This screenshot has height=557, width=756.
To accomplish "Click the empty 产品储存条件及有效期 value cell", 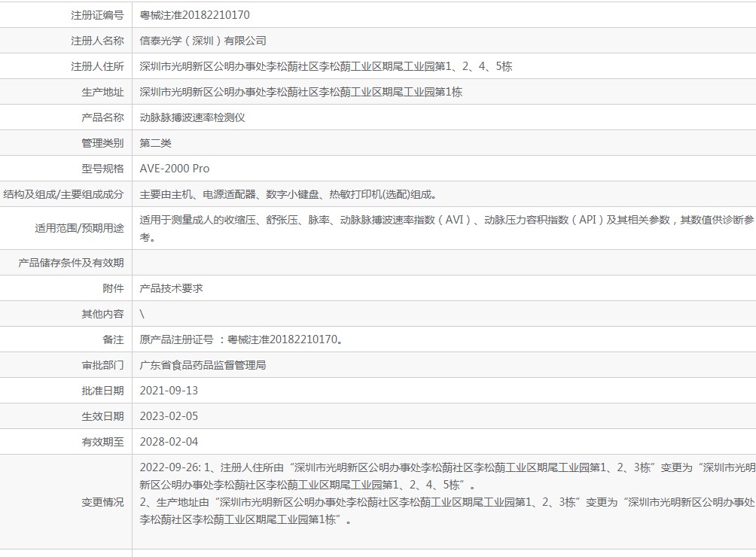I will point(443,263).
